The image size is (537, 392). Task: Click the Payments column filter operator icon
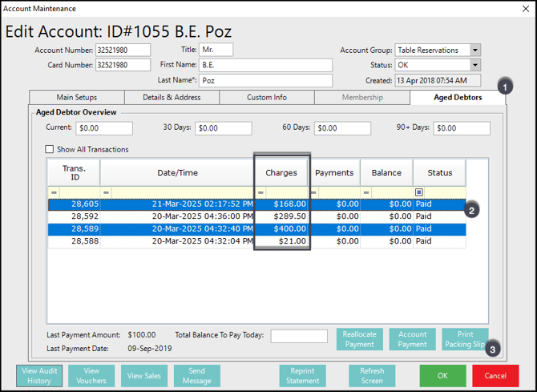point(313,193)
